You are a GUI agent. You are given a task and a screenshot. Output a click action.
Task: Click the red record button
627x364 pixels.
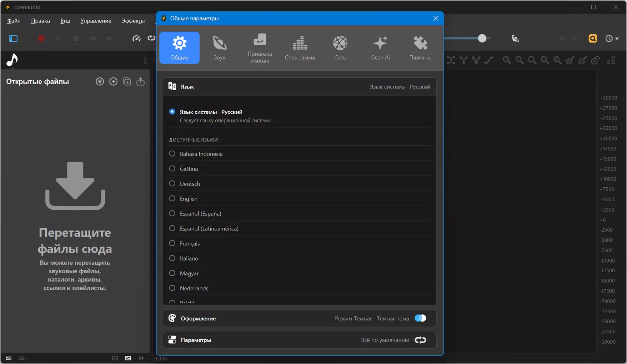pos(41,38)
